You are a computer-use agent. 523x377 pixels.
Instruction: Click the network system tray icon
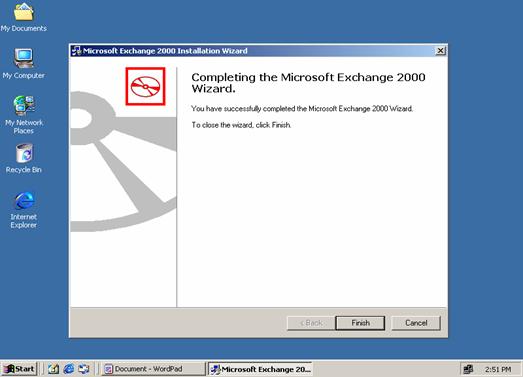pyautogui.click(x=468, y=369)
